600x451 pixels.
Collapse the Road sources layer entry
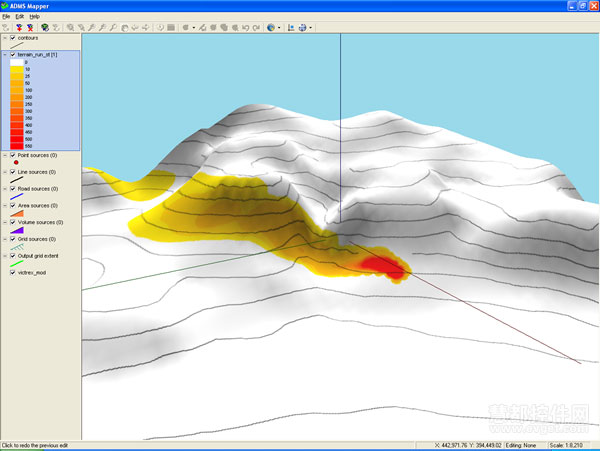5,189
